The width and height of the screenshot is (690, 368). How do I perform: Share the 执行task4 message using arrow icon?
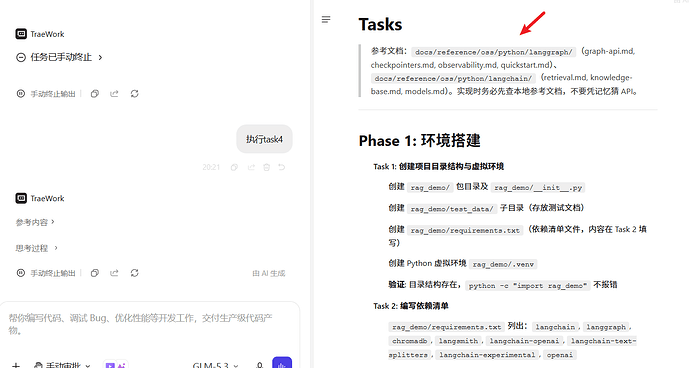tap(251, 167)
